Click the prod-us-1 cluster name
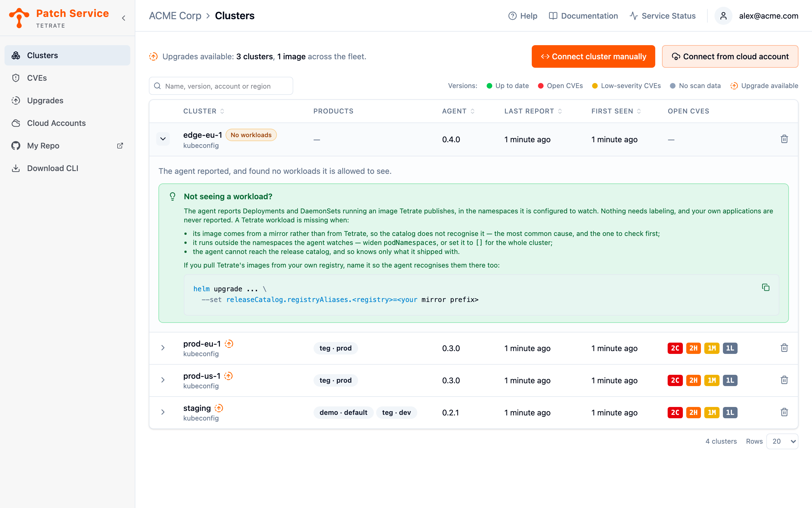812x508 pixels. pos(202,376)
